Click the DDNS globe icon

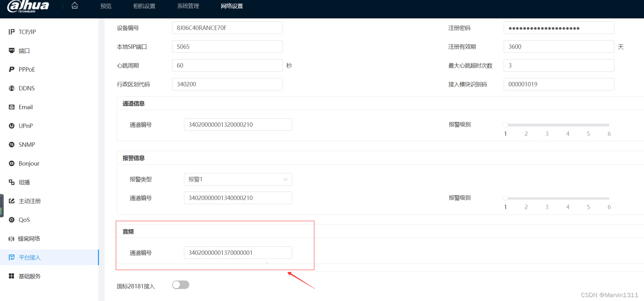coord(12,88)
